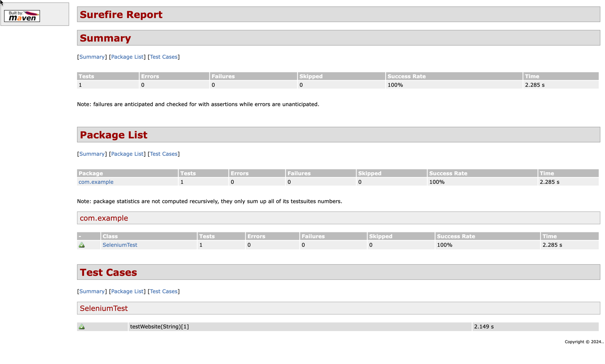Click the SeleniumTest section header bar
The image size is (605, 364).
[103, 308]
